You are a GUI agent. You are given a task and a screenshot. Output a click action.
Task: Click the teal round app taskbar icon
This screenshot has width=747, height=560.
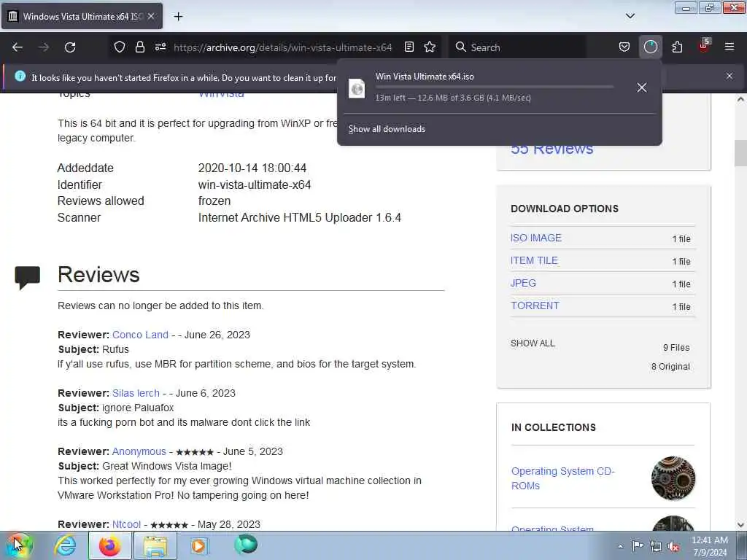click(246, 544)
